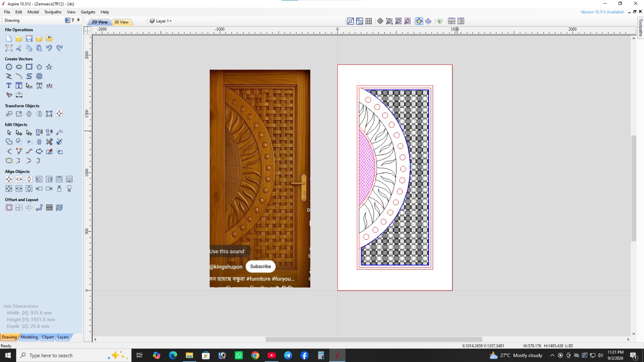This screenshot has width=644, height=362.
Task: Select the Node Editing cursor tool
Action: click(19, 132)
